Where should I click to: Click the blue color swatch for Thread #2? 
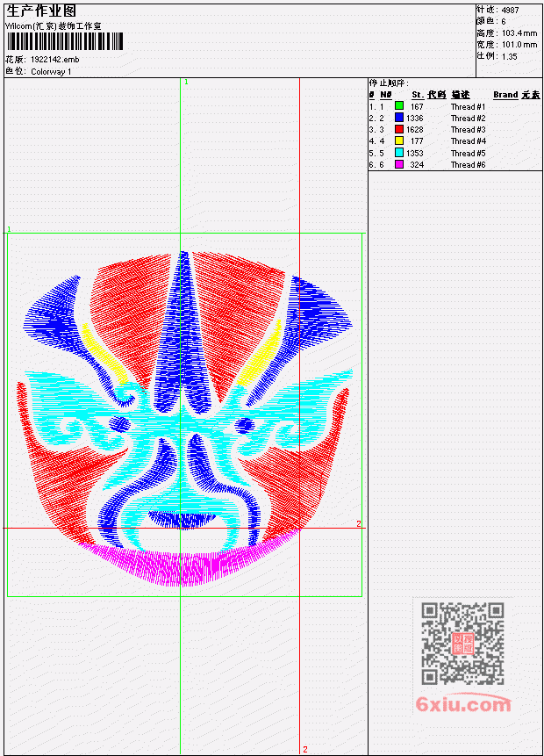[x=399, y=117]
